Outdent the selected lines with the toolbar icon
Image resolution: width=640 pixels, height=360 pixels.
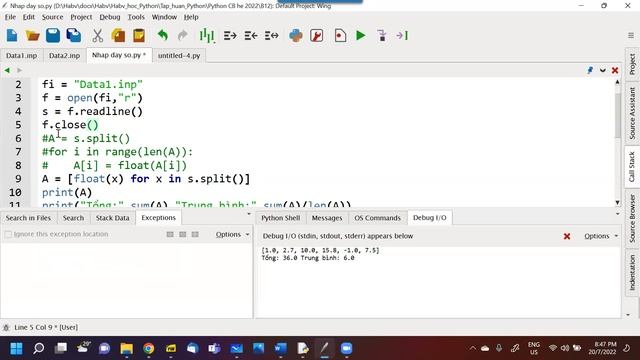click(x=251, y=36)
